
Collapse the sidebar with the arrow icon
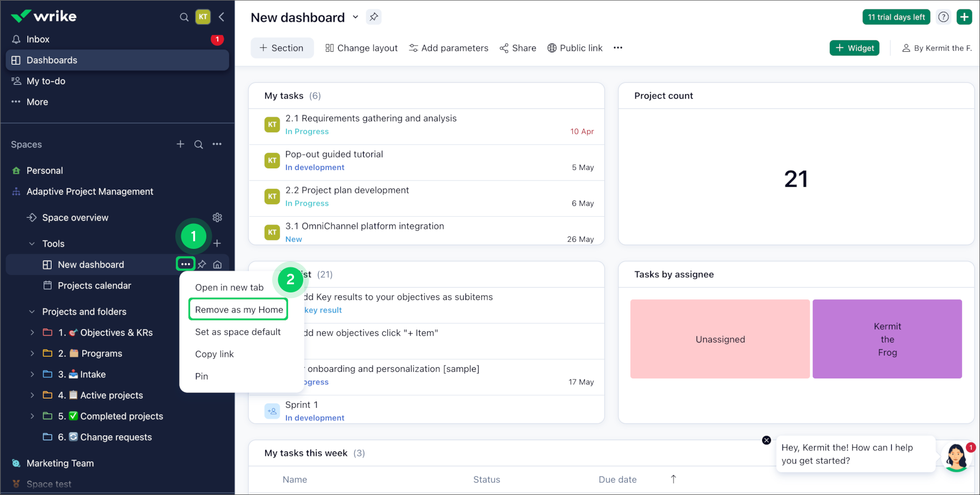[222, 17]
